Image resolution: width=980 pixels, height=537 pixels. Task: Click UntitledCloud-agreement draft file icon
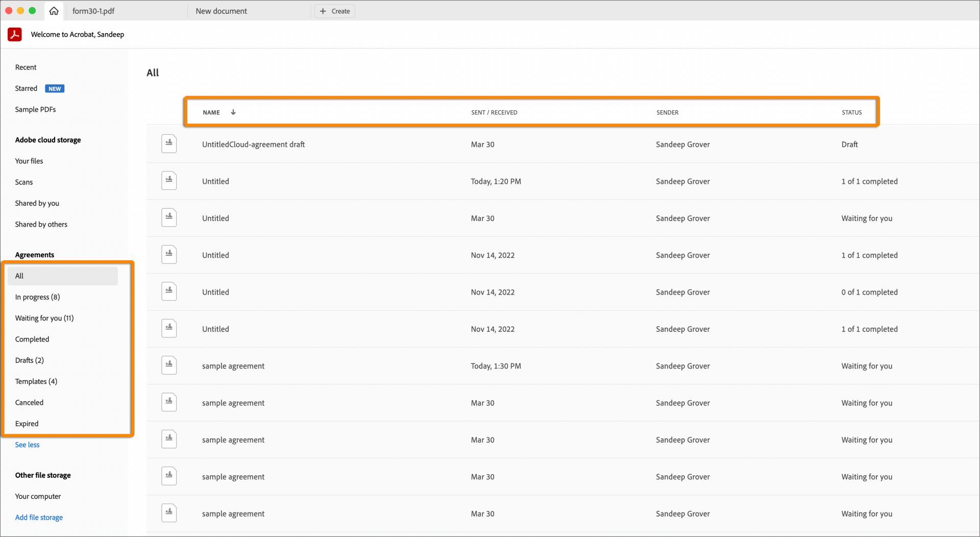[169, 144]
